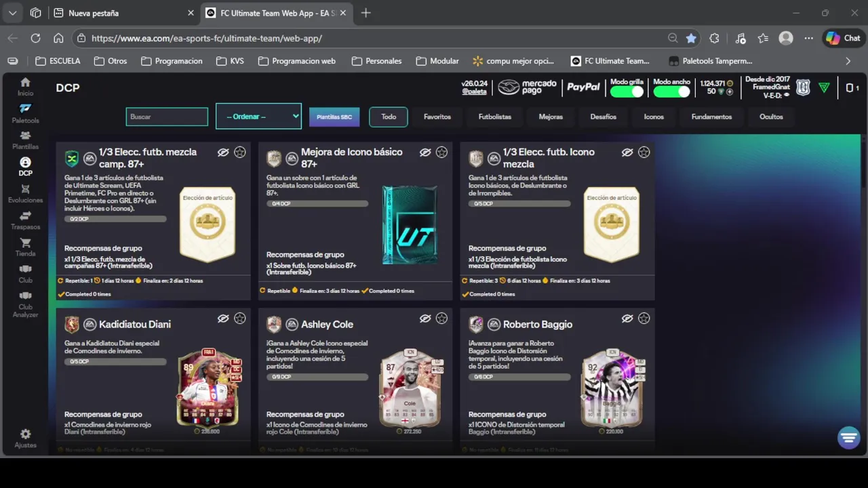868x488 pixels.
Task: Hide 1/3 Elecc. futb. Icono mezcla eye
Action: (627, 152)
